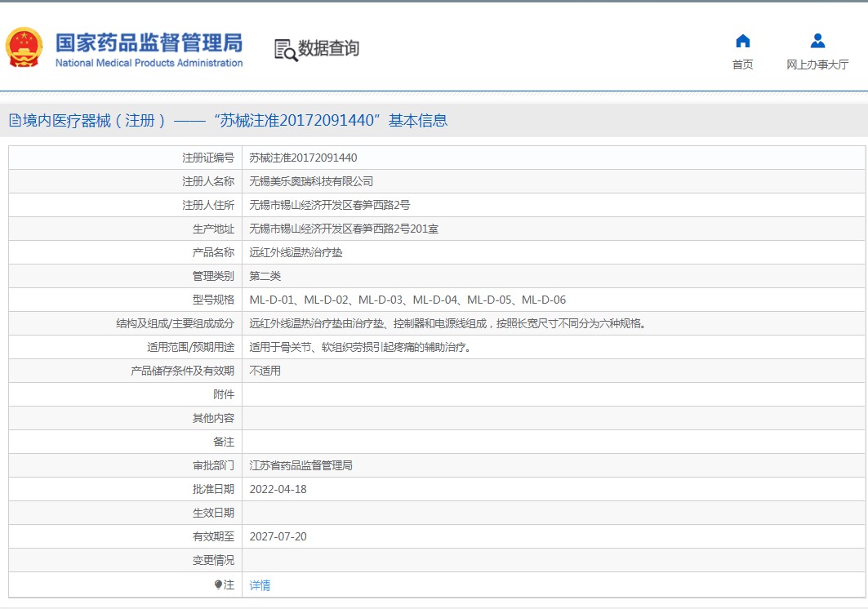
Task: Click the 产品名称 label
Action: (x=213, y=252)
